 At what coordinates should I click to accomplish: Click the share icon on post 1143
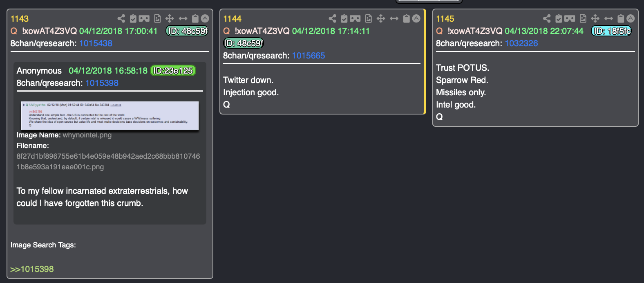[x=121, y=18]
